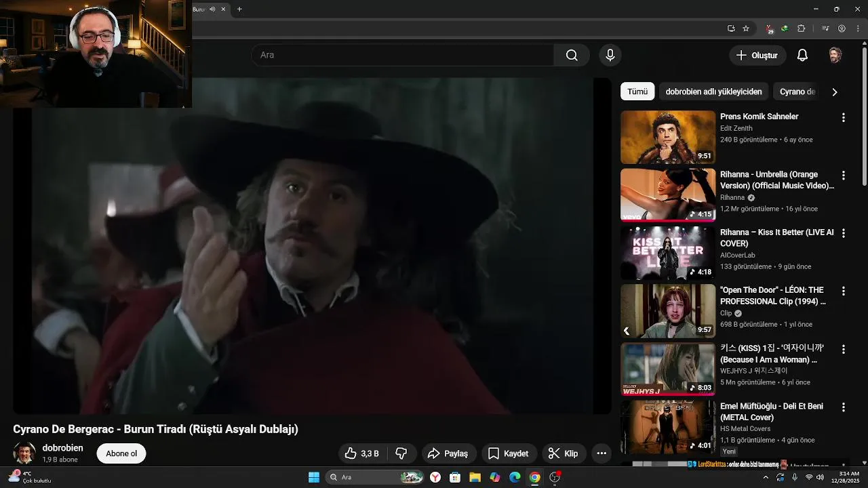Open the red extension with badge 29
868x488 pixels.
(769, 28)
